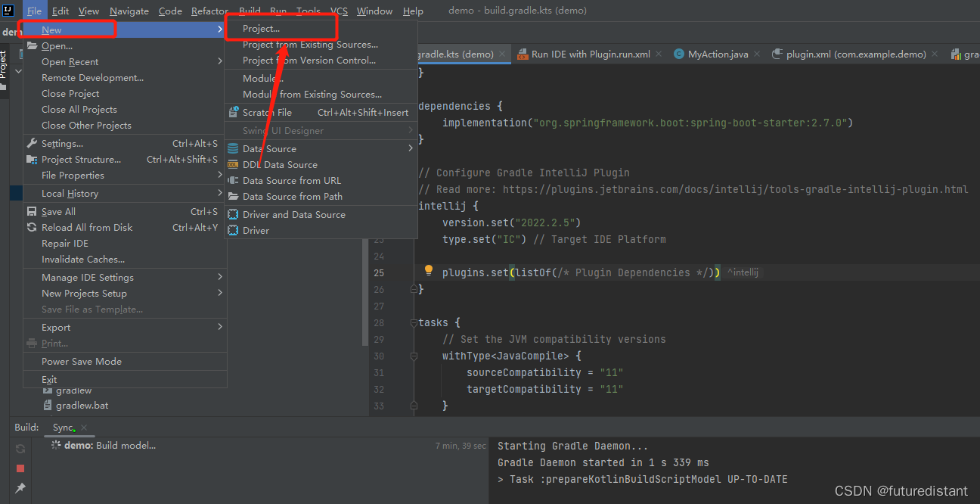This screenshot has width=980, height=504.
Task: Click the jetbrains plugin docs URL in comment
Action: pyautogui.click(x=735, y=189)
